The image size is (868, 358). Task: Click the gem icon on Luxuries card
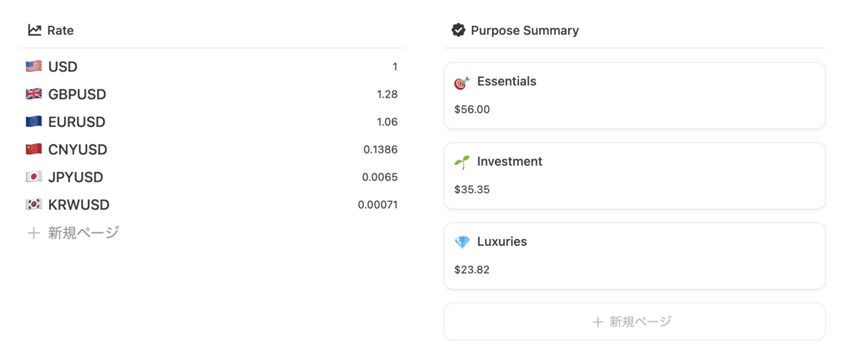462,242
